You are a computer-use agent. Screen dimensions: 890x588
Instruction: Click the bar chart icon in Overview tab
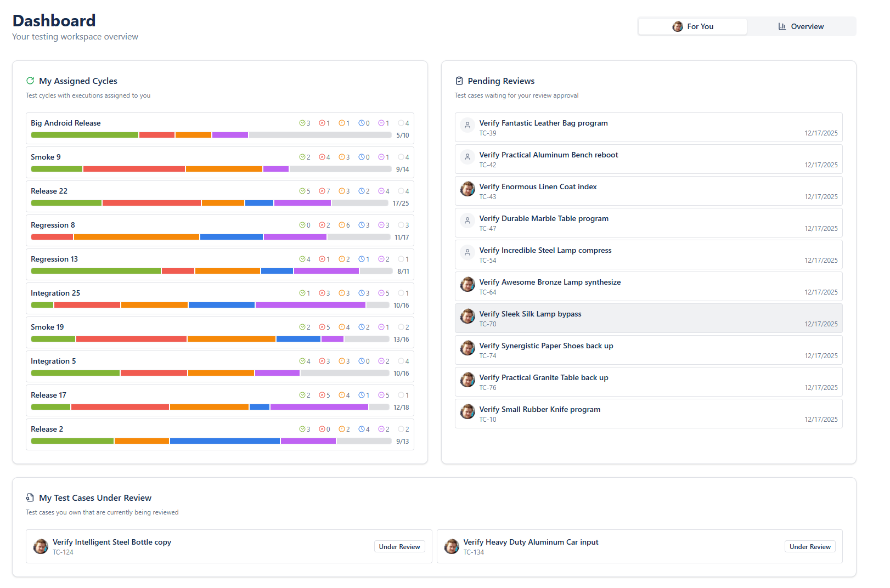[x=782, y=26]
